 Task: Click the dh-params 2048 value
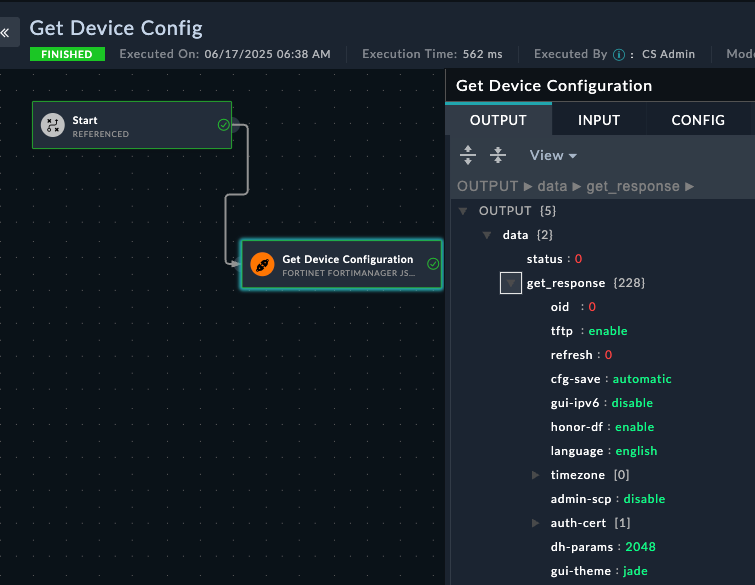coord(640,547)
